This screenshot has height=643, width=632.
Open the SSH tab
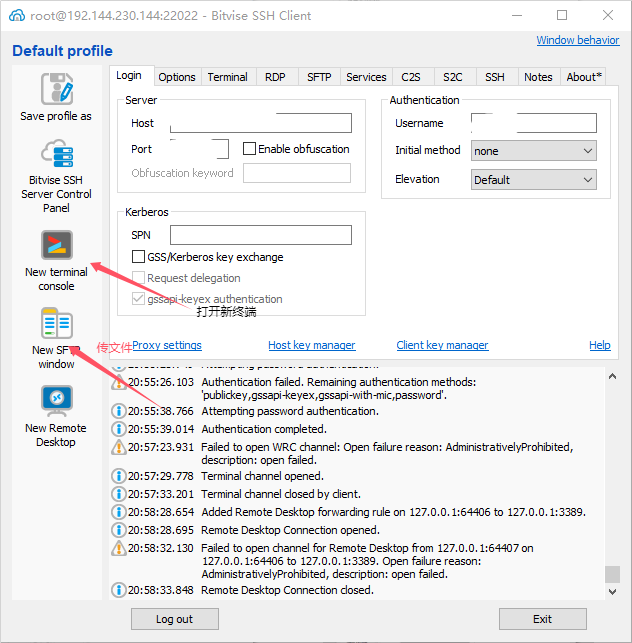495,77
